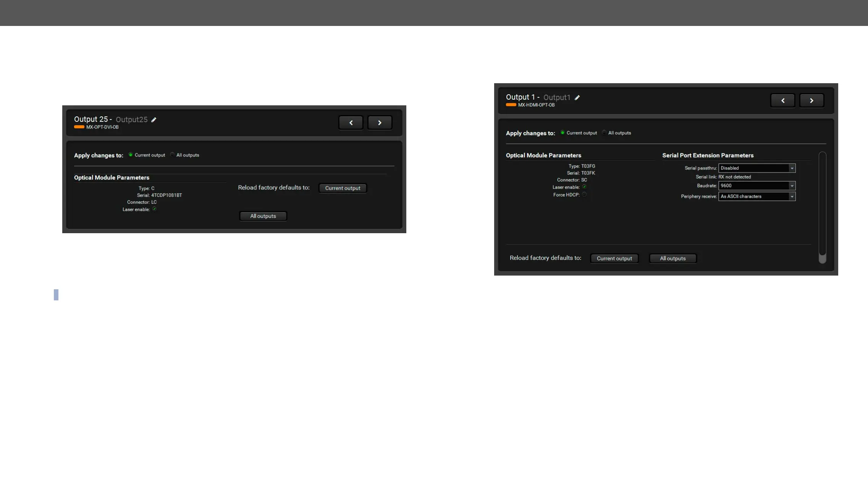Select All outputs radio in Output 1 panel
The image size is (868, 487).
pyautogui.click(x=604, y=133)
